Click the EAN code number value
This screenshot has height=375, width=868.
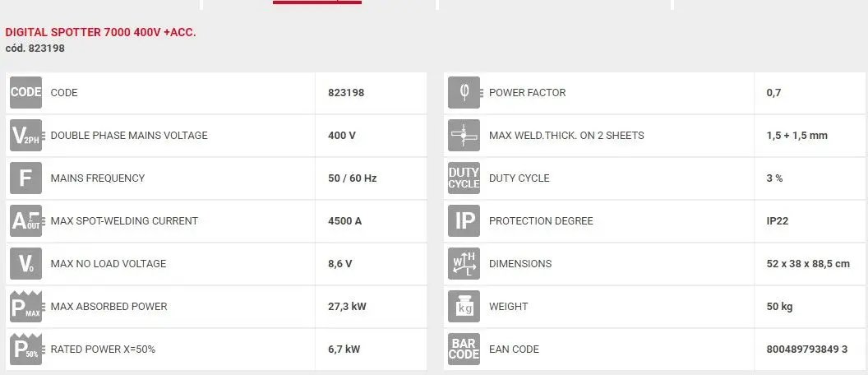tap(806, 350)
